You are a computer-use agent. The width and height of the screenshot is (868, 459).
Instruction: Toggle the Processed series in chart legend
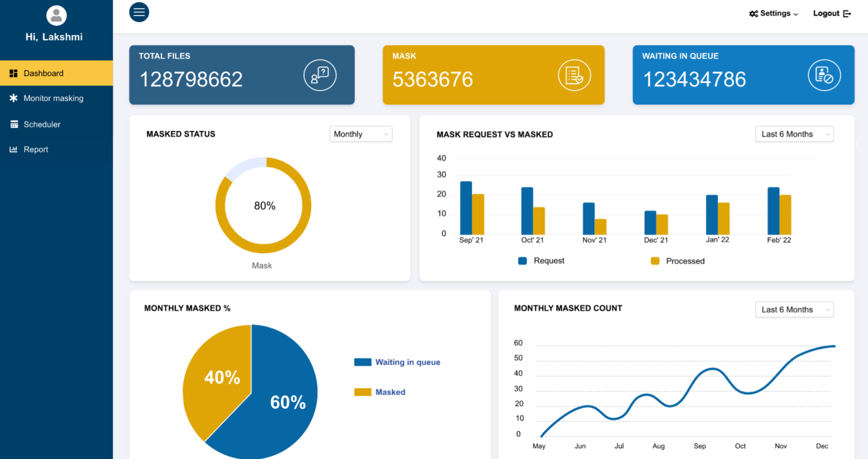click(x=677, y=261)
